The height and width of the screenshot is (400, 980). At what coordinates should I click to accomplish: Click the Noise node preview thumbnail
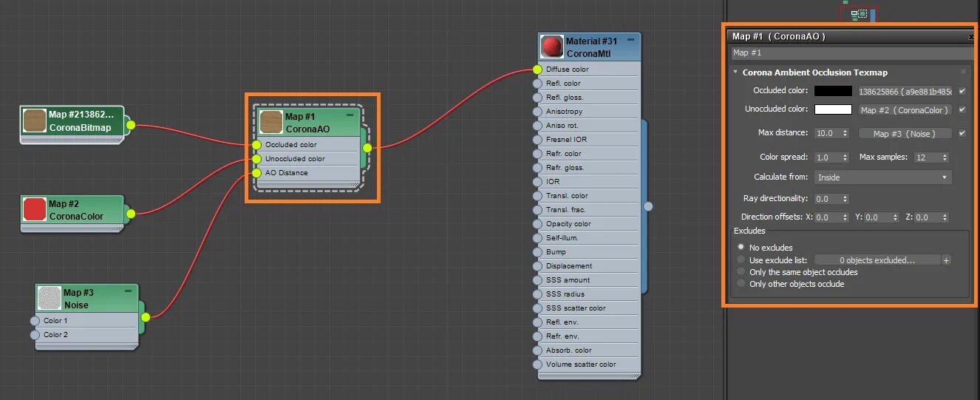(50, 299)
